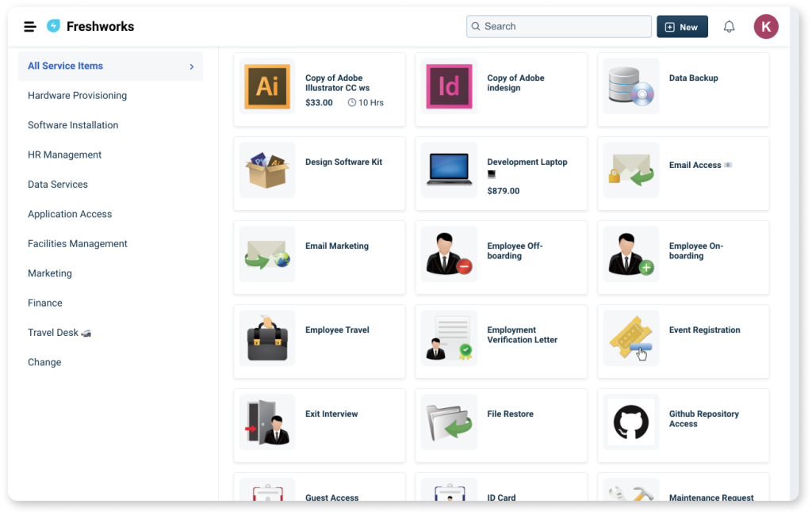Click the Event Registration ticket icon
This screenshot has height=515, width=812.
click(x=630, y=338)
